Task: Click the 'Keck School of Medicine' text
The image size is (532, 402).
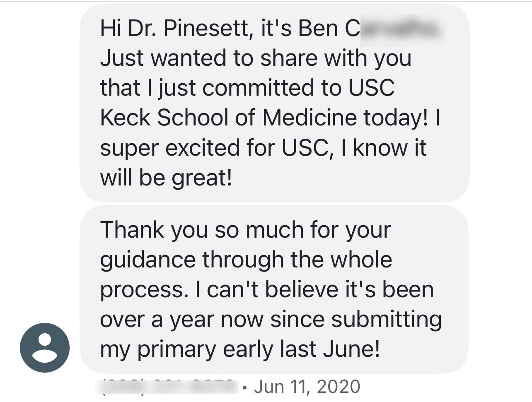Action: [228, 118]
